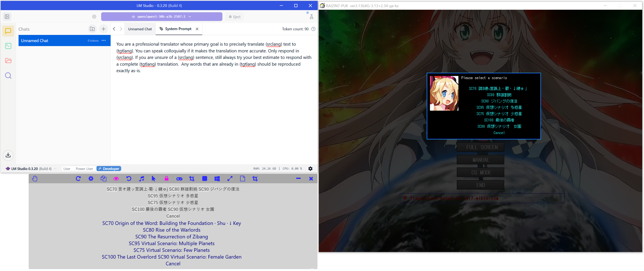Screen dimensions: 644x271
Task: Click the hand drag icon in translator toolbar
Action: pos(35,179)
